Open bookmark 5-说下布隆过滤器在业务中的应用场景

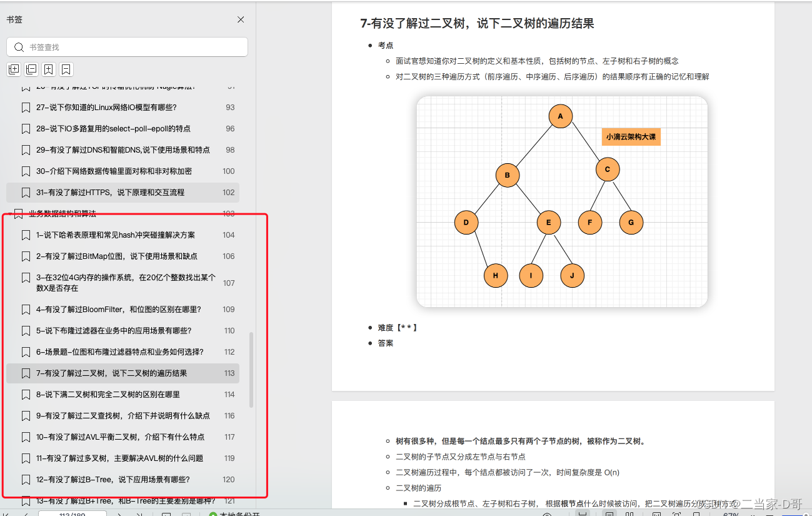point(123,331)
